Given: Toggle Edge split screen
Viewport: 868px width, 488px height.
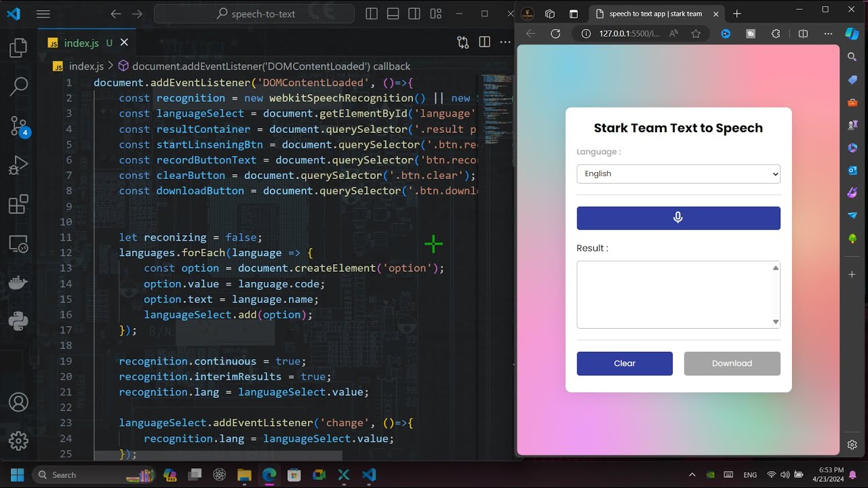Looking at the screenshot, I should tap(803, 33).
